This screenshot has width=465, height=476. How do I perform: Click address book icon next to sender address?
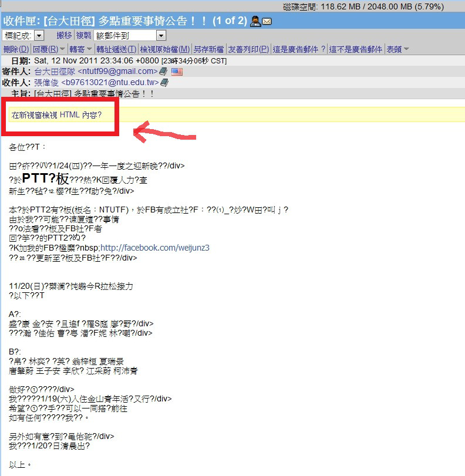click(163, 72)
